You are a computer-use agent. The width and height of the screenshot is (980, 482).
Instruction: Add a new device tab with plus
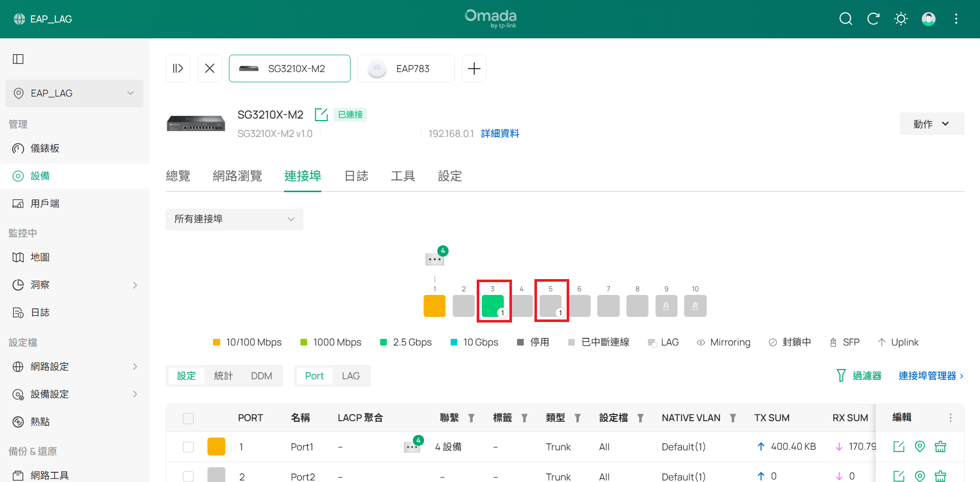pos(474,68)
